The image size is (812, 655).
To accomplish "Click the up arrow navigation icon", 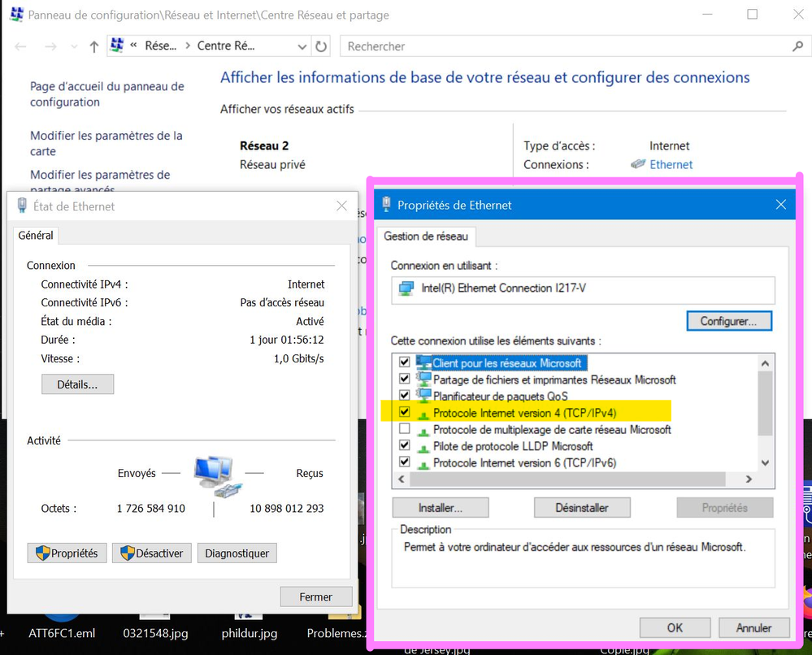I will pos(93,47).
